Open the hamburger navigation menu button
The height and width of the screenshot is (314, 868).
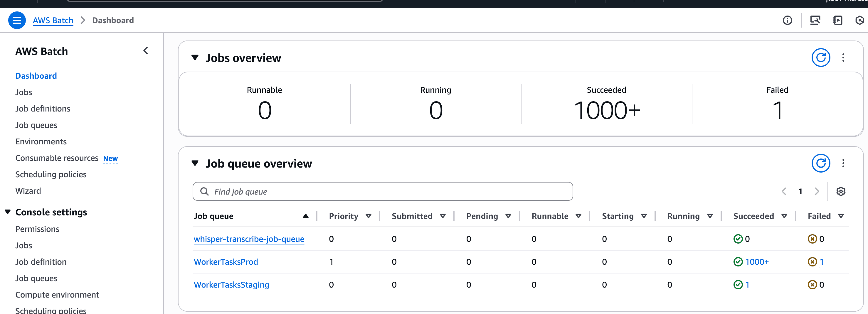point(17,20)
